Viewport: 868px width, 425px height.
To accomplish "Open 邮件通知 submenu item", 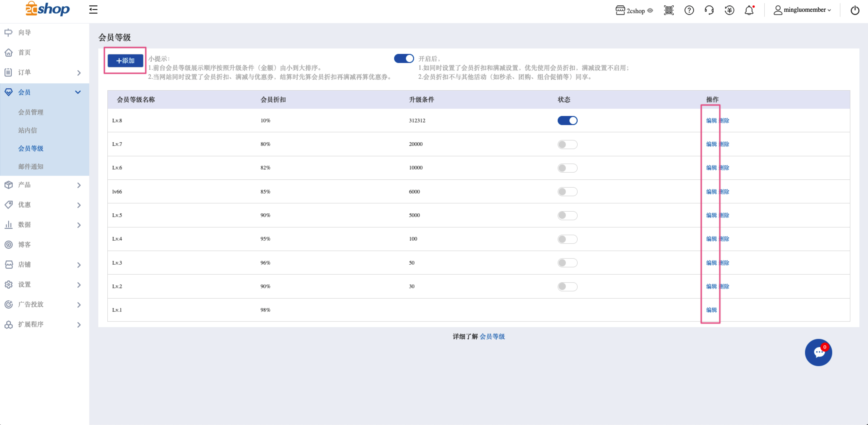I will click(x=31, y=167).
